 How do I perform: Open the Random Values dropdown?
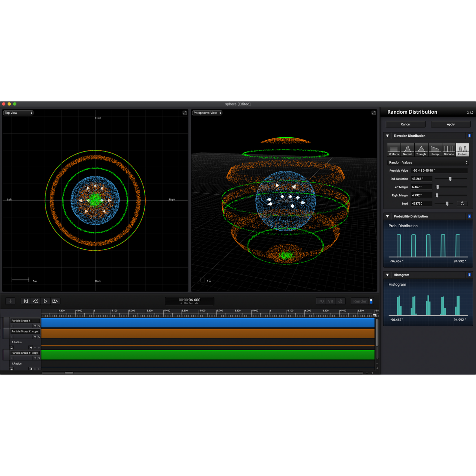pos(428,162)
